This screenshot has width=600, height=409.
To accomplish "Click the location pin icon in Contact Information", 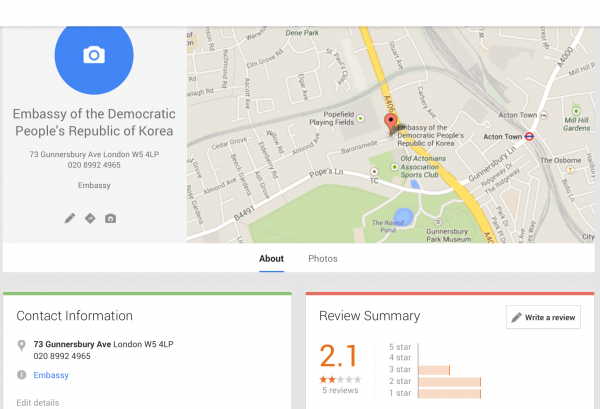I will tap(22, 345).
